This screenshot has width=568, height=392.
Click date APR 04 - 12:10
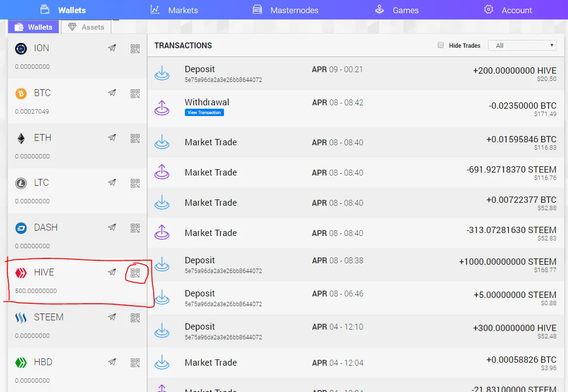[337, 327]
